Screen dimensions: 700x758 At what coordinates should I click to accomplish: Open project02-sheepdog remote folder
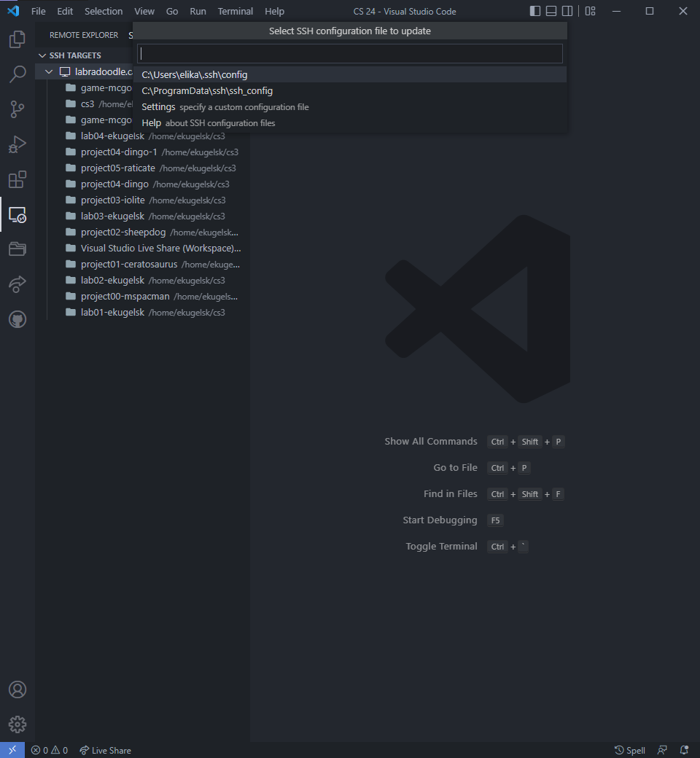tap(143, 233)
